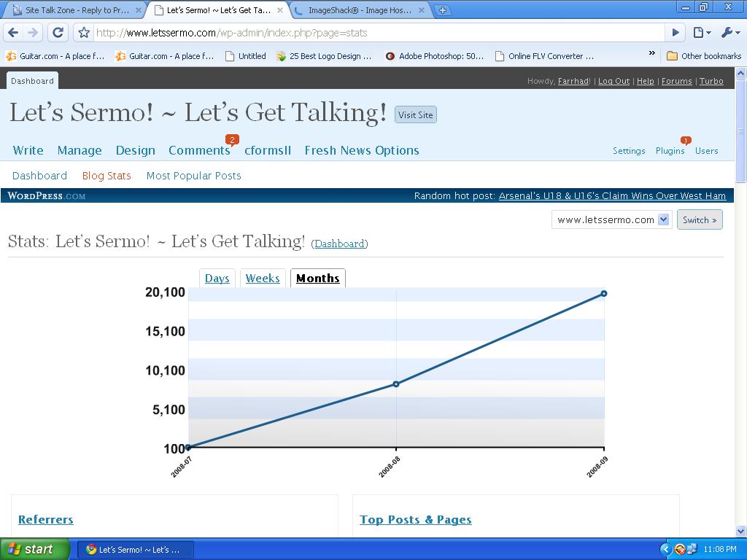Close the Site Talk Zone tab
The width and height of the screenshot is (747, 560).
coord(139,10)
